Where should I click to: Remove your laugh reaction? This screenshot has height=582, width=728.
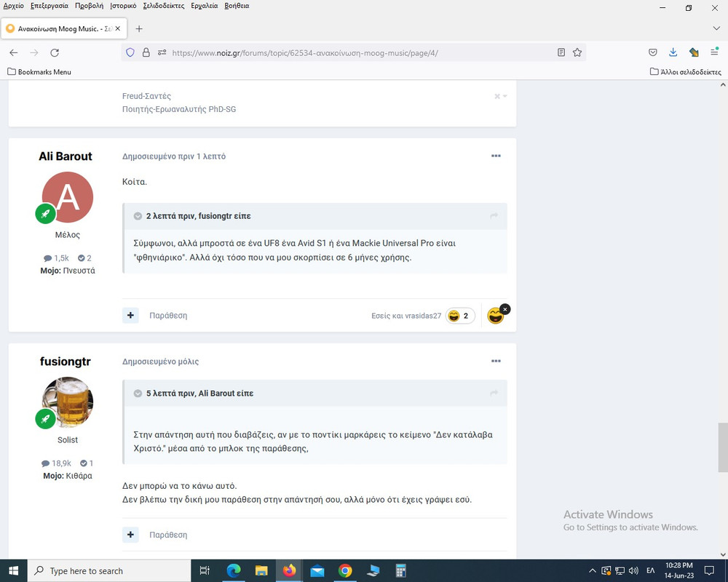pyautogui.click(x=505, y=309)
